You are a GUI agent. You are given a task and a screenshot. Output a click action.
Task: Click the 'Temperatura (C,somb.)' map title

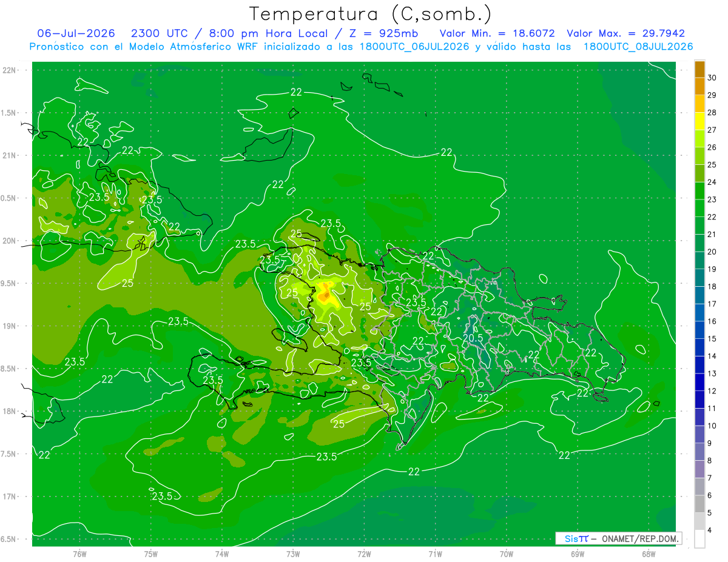(370, 14)
